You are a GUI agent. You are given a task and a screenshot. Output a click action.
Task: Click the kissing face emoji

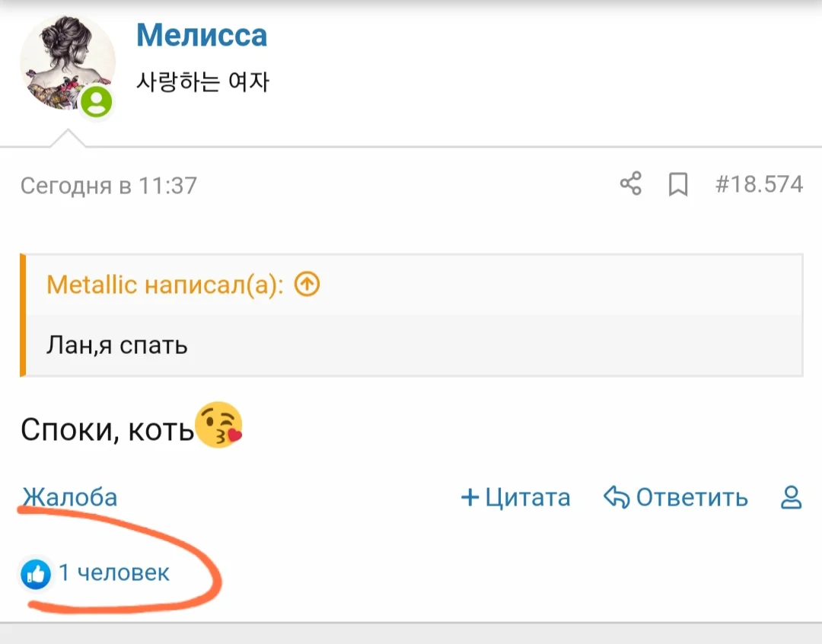point(219,426)
